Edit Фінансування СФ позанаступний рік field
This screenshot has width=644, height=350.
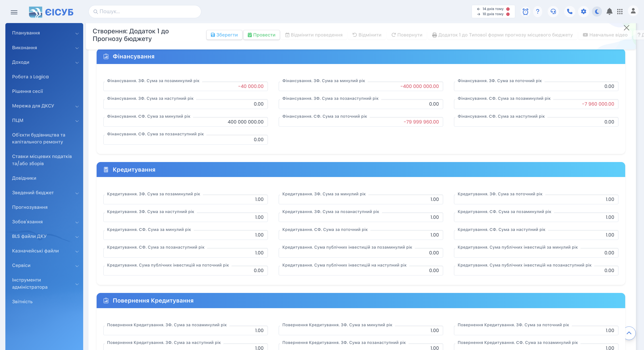(x=186, y=140)
